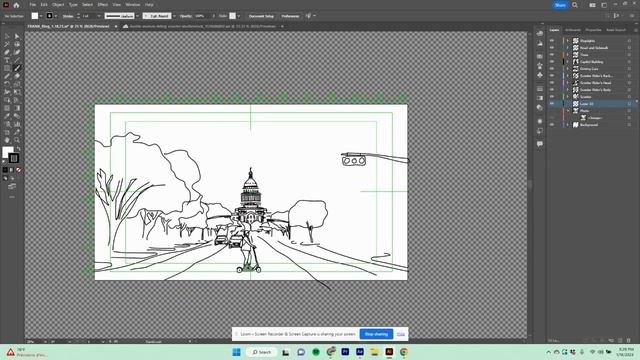Screen dimensions: 640x360
Task: Click the Document Setup button
Action: pos(261,16)
